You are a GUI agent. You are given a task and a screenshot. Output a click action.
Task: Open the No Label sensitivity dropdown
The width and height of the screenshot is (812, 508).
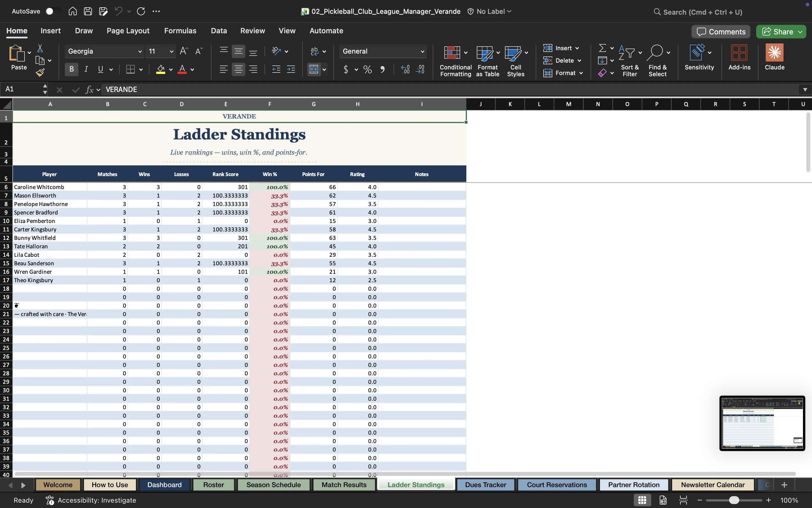pyautogui.click(x=490, y=11)
